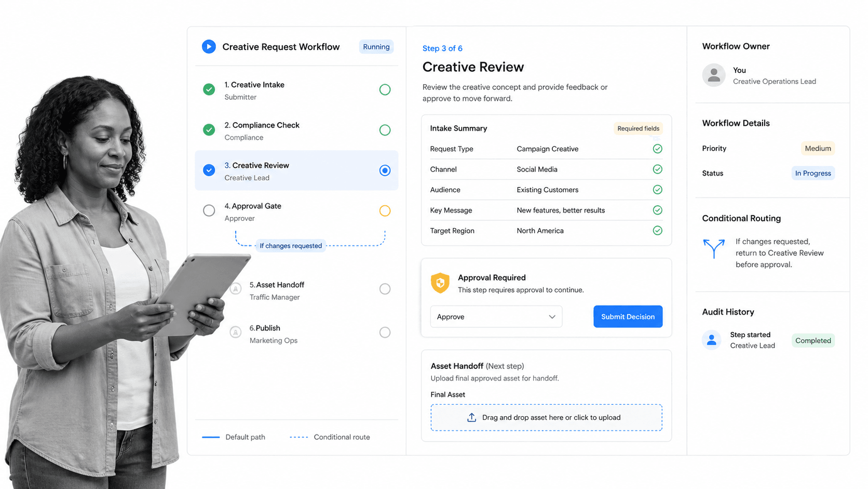Click the North America region value
Viewport: 868px width, 489px height.
tap(540, 231)
